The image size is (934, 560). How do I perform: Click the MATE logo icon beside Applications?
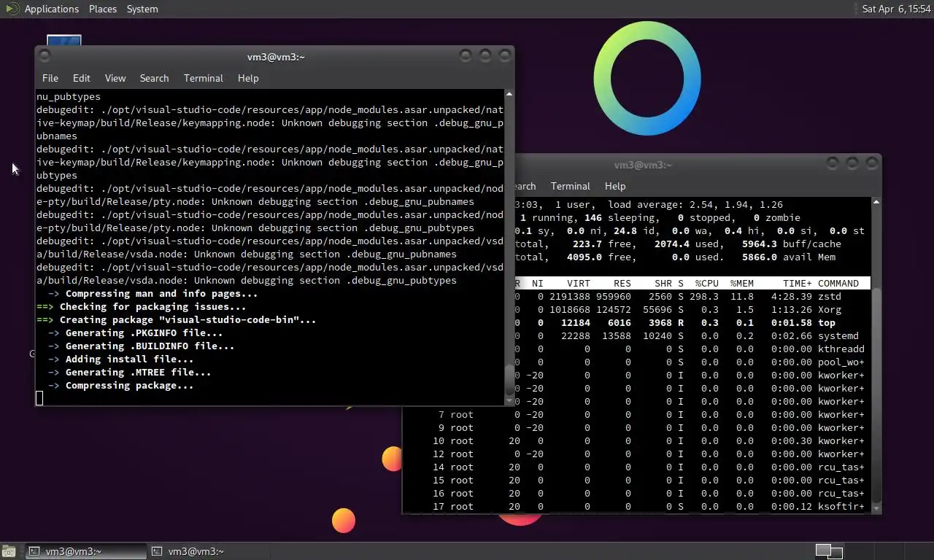[x=11, y=9]
